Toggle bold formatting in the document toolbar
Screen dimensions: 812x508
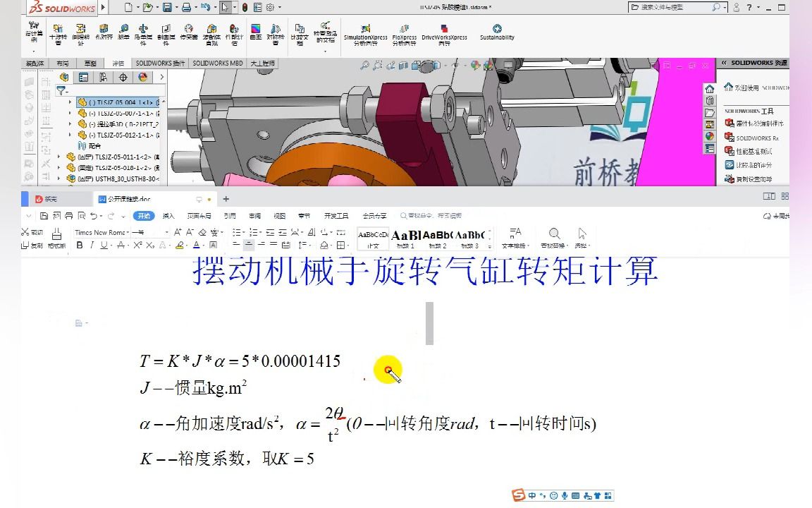click(80, 245)
